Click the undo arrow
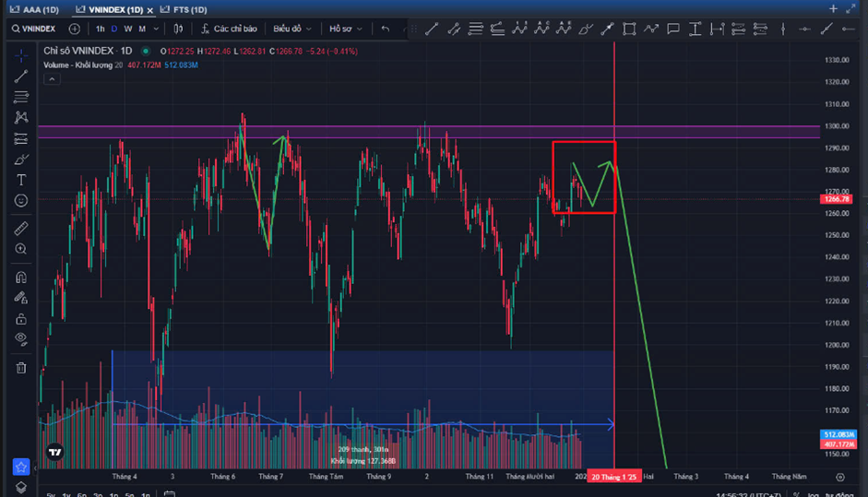868x497 pixels. point(386,29)
